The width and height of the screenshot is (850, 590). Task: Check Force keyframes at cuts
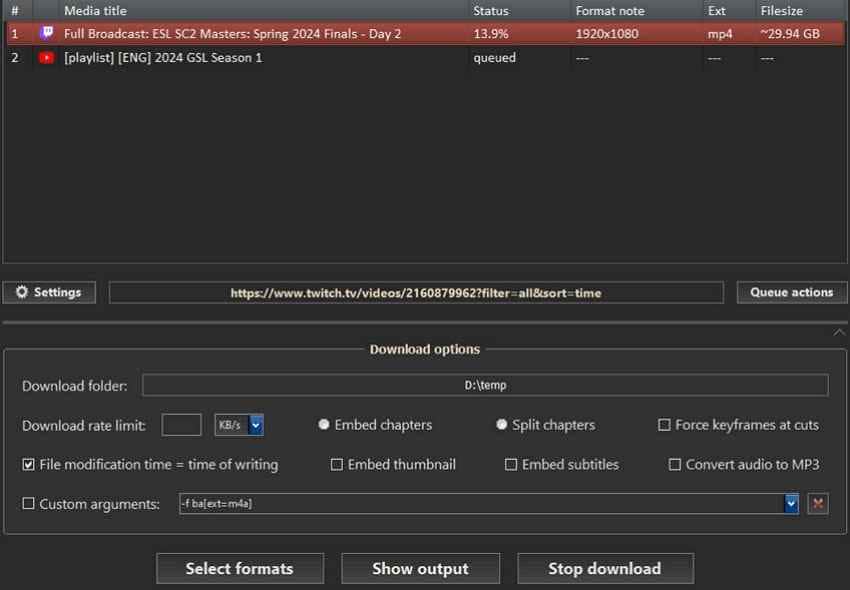[x=664, y=425]
